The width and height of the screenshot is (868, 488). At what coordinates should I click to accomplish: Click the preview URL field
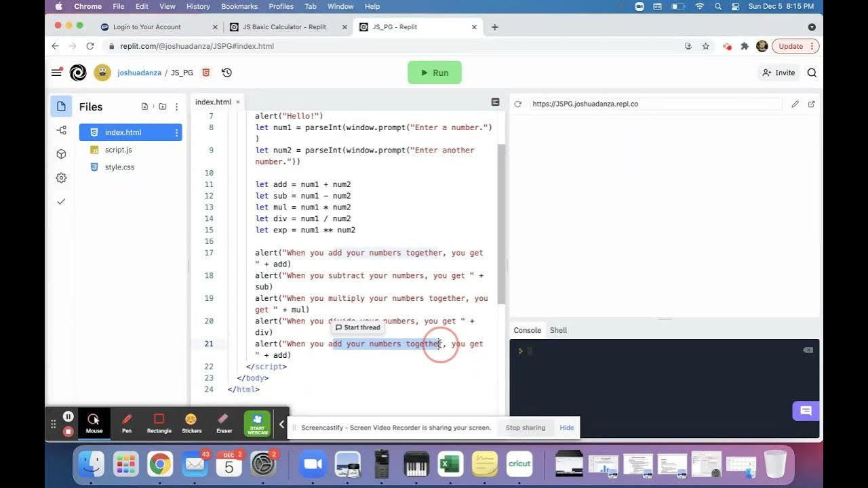coord(656,104)
